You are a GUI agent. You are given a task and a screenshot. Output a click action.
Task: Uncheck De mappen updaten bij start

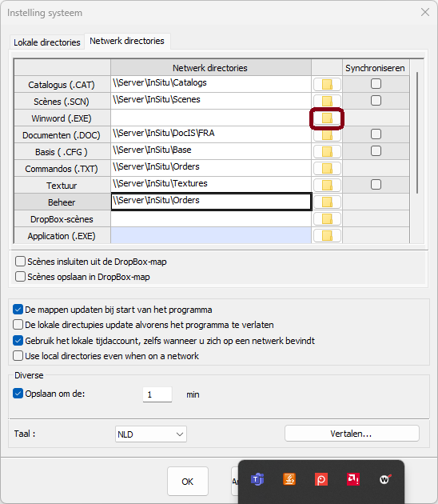pos(18,310)
